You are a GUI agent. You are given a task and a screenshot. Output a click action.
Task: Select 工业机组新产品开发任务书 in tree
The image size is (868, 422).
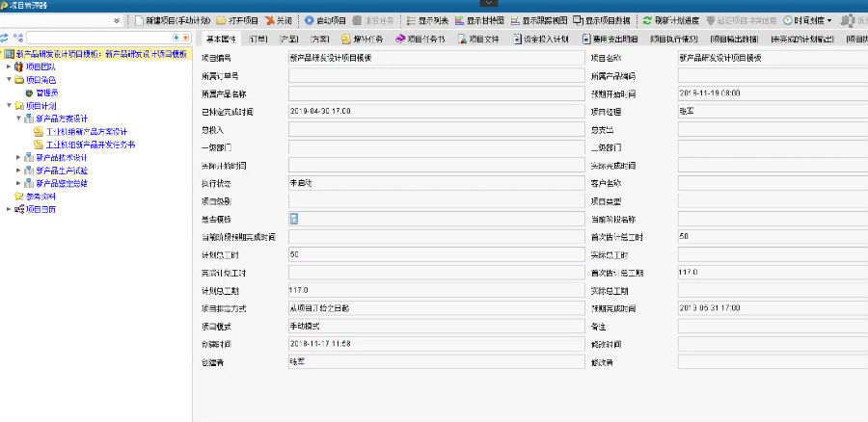[x=91, y=145]
